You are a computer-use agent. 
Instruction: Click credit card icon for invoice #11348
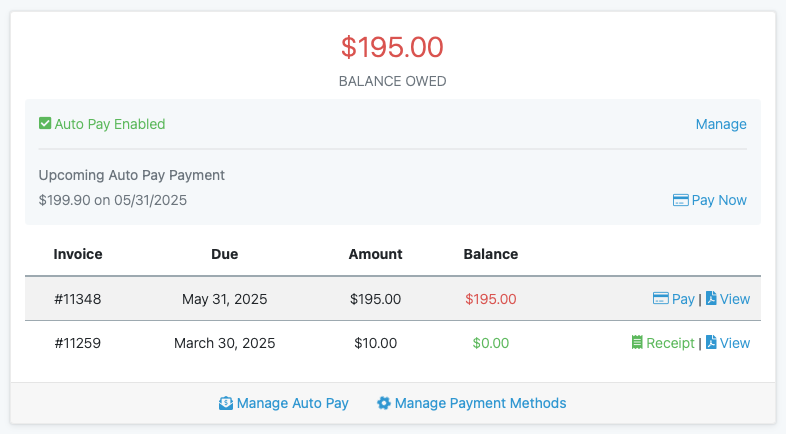(x=660, y=298)
